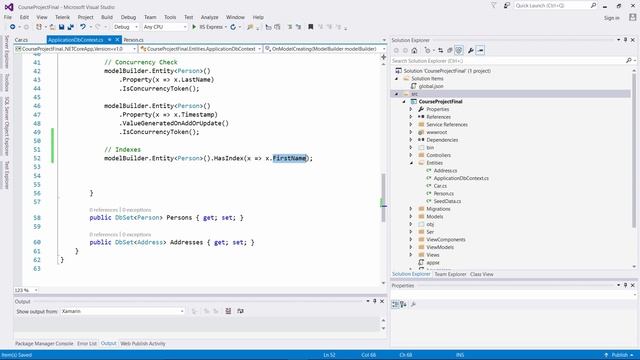This screenshot has width=640, height=360.
Task: Click Clear All in Output panel
Action: tap(228, 311)
